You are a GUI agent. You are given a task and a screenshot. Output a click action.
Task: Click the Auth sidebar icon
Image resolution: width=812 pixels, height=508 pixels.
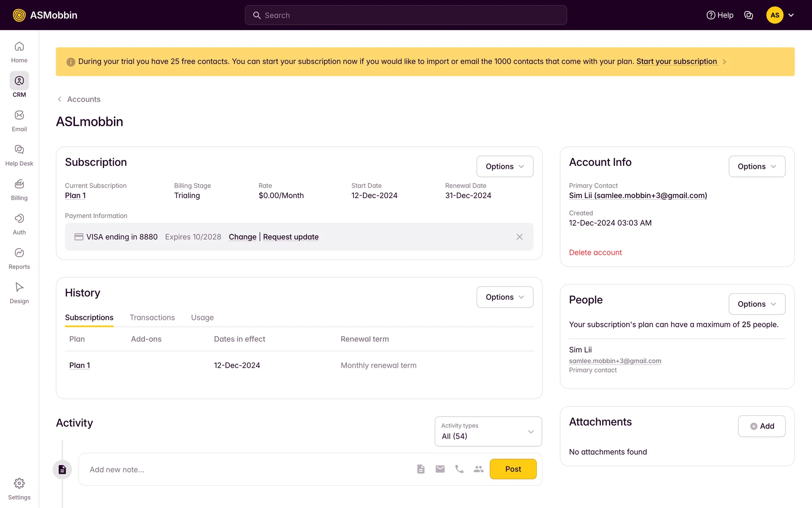19,218
